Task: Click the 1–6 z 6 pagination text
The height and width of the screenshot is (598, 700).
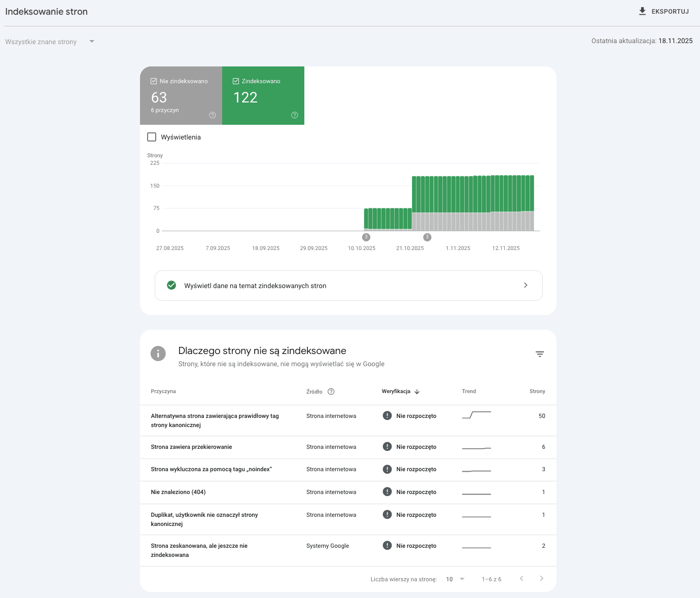Action: [x=492, y=579]
